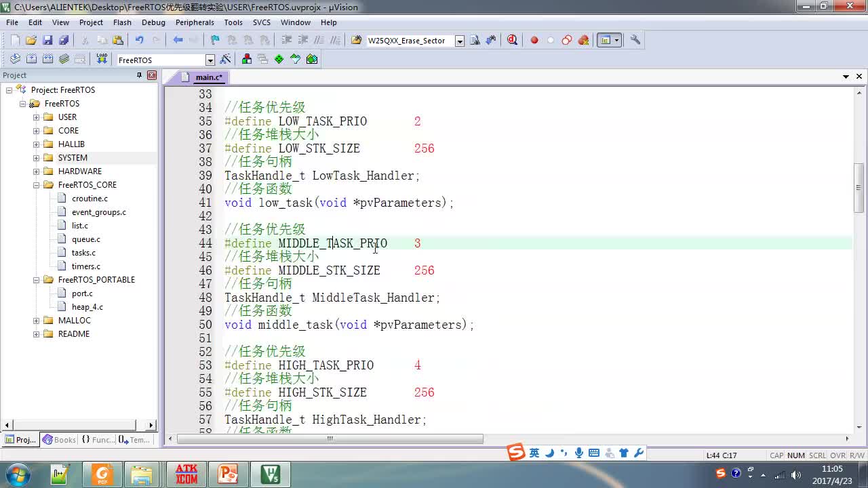The height and width of the screenshot is (488, 868).
Task: Open PowerPoint from the taskbar
Action: [228, 474]
